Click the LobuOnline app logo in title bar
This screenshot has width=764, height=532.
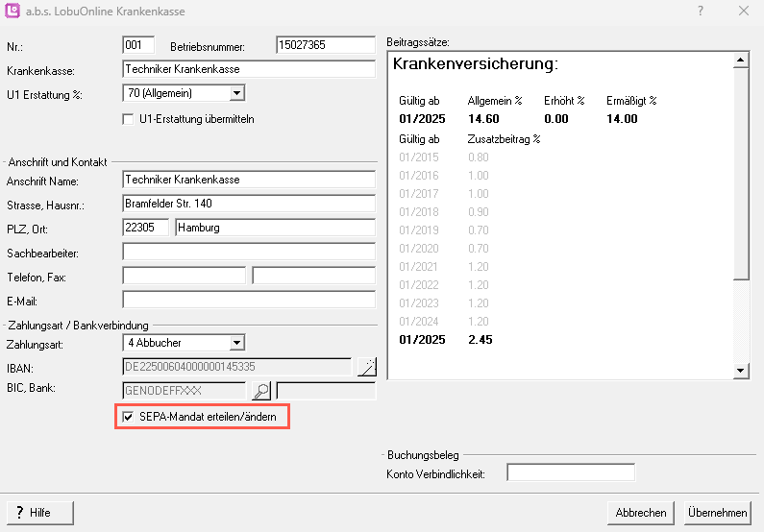tap(12, 12)
